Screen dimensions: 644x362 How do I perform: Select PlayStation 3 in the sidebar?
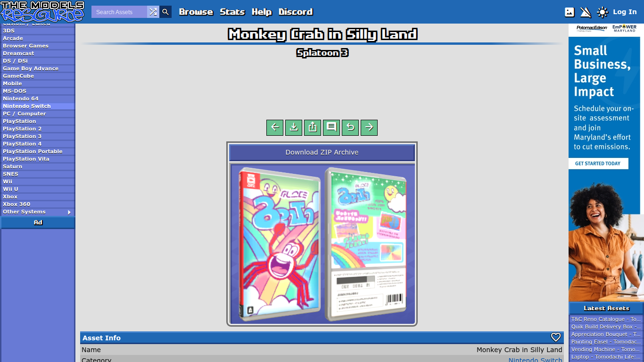click(x=38, y=136)
